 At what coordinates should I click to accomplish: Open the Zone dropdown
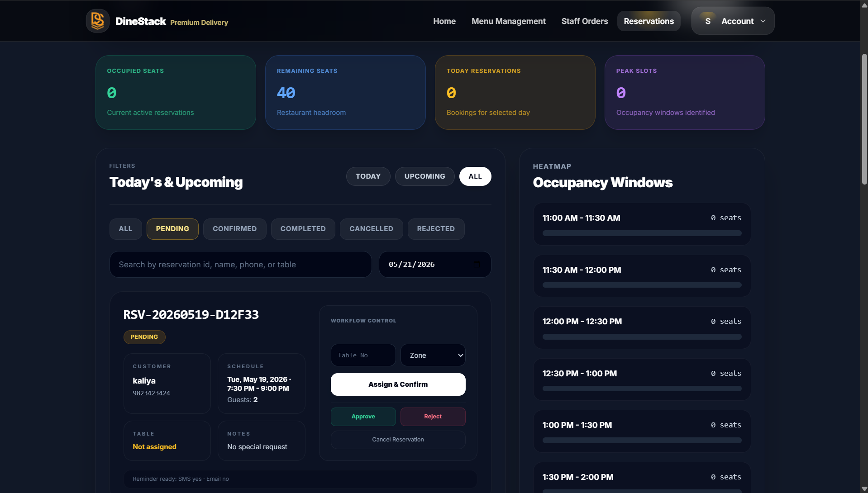[433, 356]
